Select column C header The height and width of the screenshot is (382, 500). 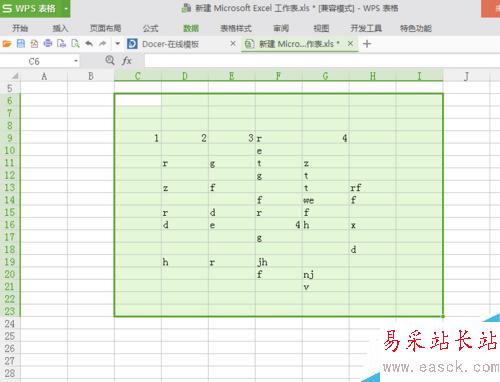click(138, 76)
